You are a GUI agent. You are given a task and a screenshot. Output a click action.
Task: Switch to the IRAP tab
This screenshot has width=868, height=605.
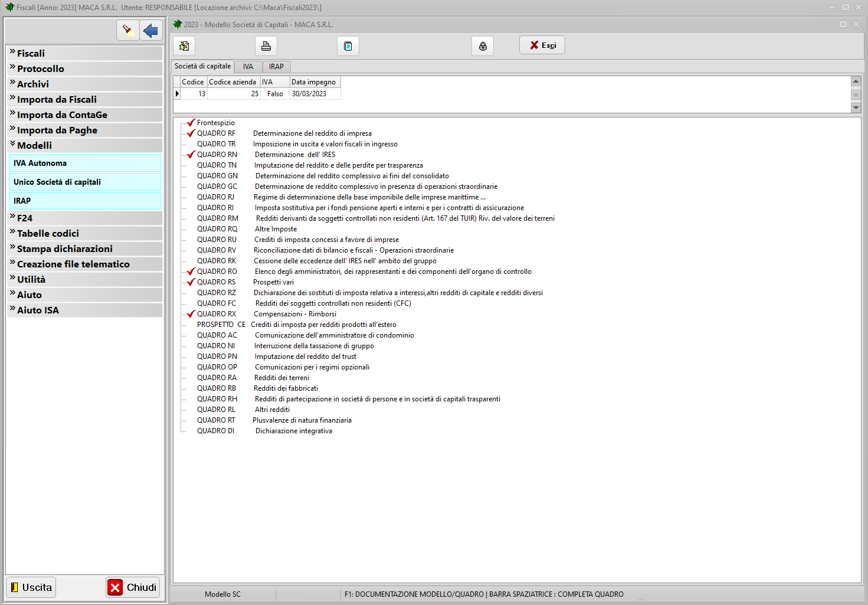[x=276, y=67]
